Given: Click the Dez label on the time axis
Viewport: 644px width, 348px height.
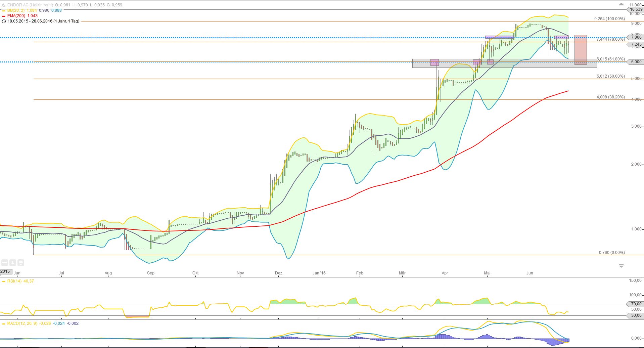Looking at the screenshot, I should point(278,273).
